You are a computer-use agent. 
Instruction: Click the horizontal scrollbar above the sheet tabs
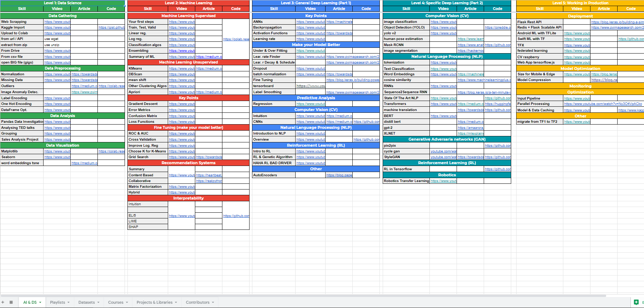coord(303,296)
